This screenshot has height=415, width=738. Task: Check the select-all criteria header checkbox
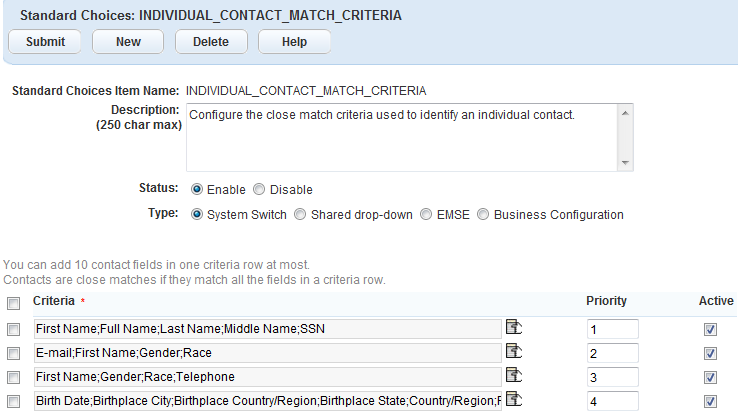pos(14,303)
